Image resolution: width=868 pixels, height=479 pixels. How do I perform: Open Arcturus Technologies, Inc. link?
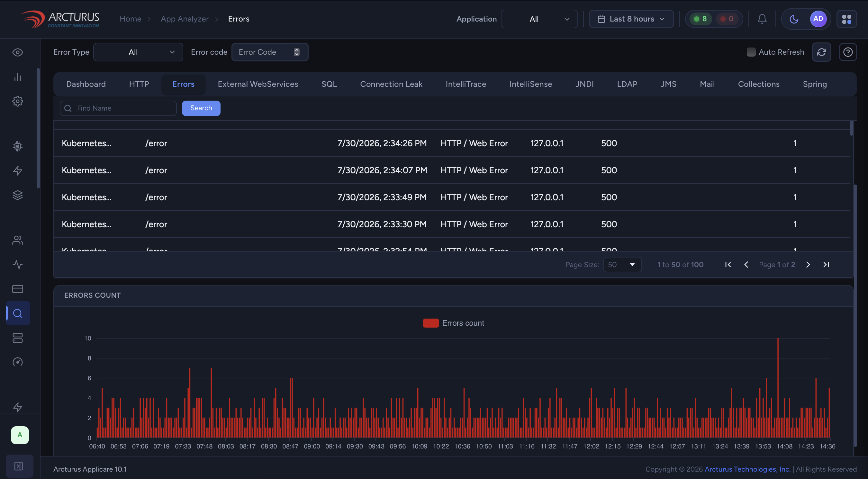click(747, 469)
